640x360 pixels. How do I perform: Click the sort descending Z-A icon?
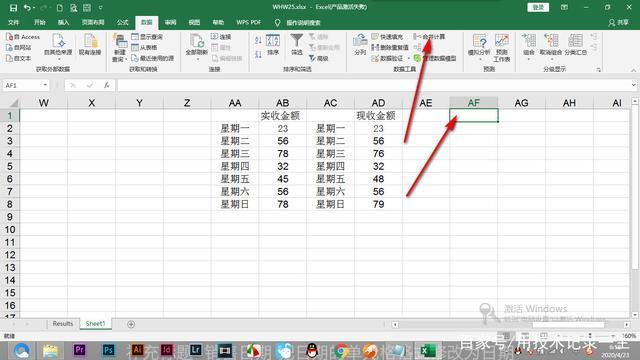pos(258,54)
